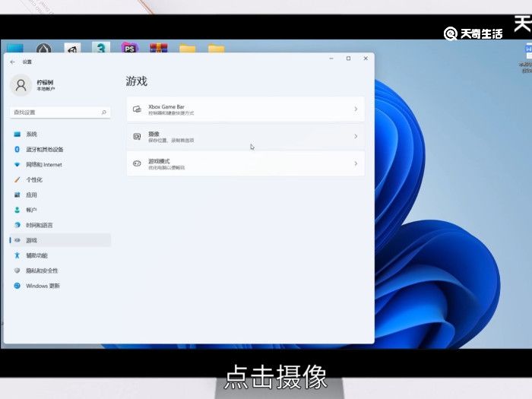Screen dimensions: 532x399
Task: Click the accessibility figure icon
Action: 17,255
